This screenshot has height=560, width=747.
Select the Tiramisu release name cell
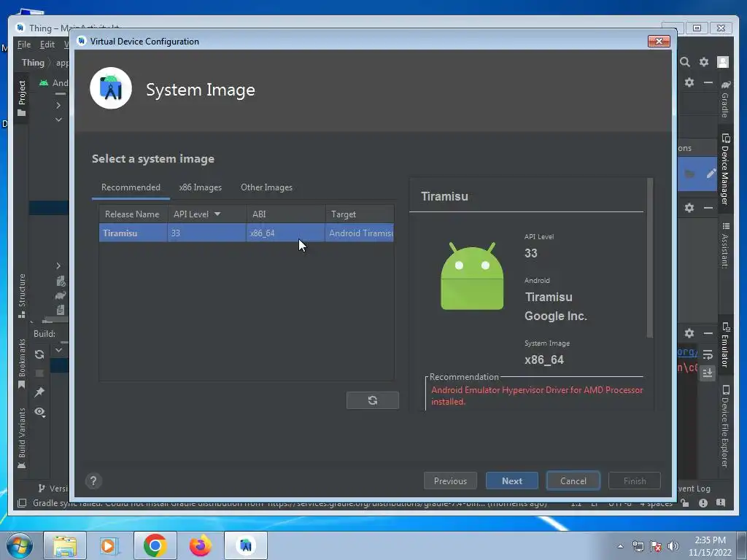(x=133, y=233)
